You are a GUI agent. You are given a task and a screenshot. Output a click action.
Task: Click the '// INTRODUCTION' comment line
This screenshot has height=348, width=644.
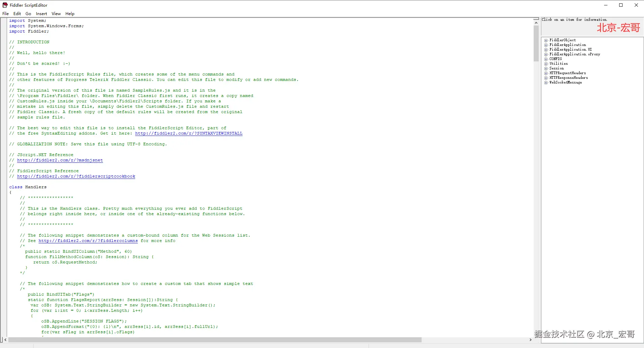point(29,42)
